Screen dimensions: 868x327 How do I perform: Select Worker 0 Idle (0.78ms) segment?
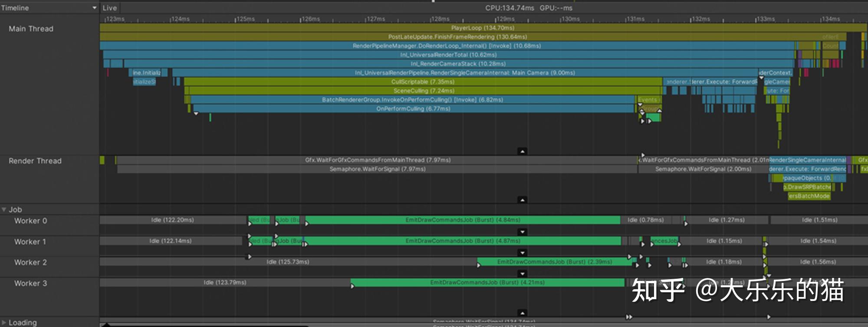pyautogui.click(x=646, y=220)
